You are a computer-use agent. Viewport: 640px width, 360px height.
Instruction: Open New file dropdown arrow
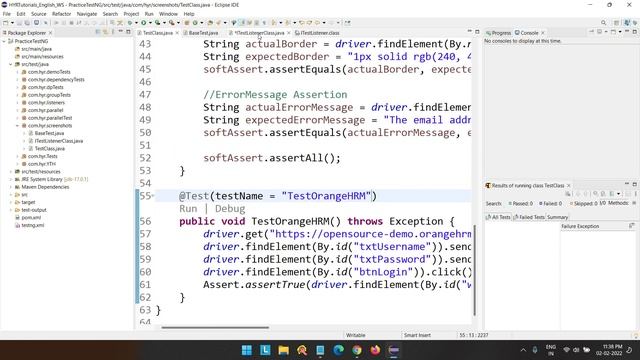tap(12, 23)
